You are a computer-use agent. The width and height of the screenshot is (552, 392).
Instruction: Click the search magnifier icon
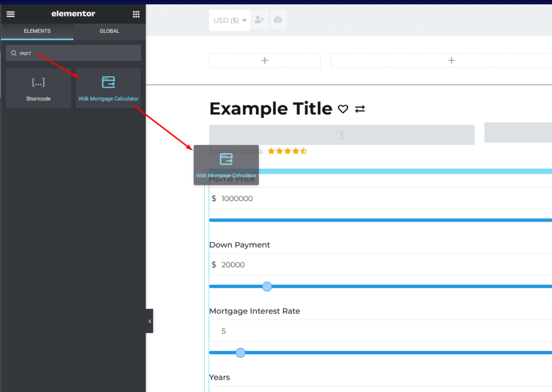pyautogui.click(x=13, y=53)
